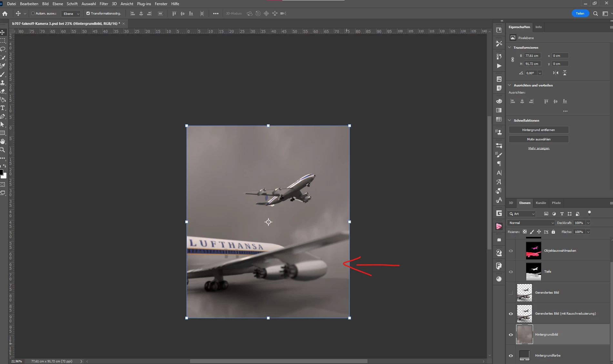
Task: Select the Brush tool
Action: point(3,74)
